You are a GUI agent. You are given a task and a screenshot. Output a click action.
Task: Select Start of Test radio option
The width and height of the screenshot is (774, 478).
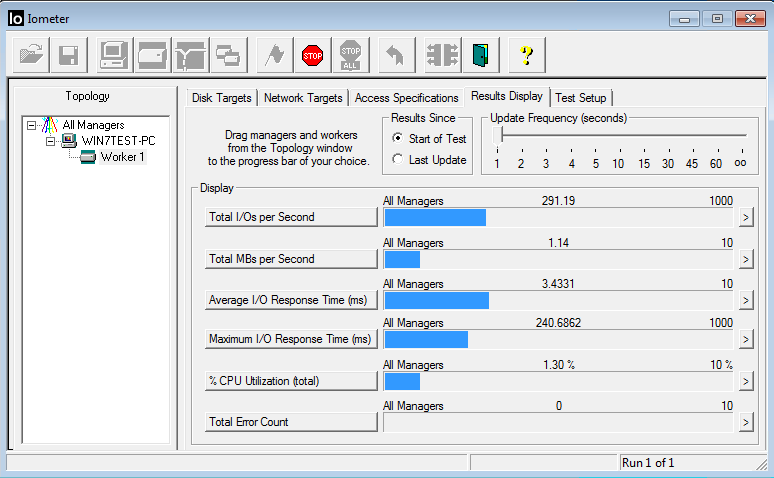point(397,138)
